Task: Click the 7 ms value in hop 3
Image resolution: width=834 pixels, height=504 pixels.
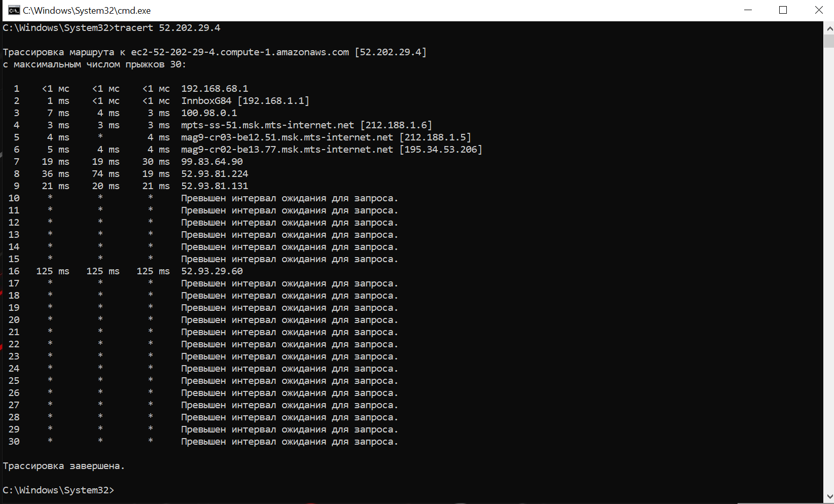Action: point(58,113)
